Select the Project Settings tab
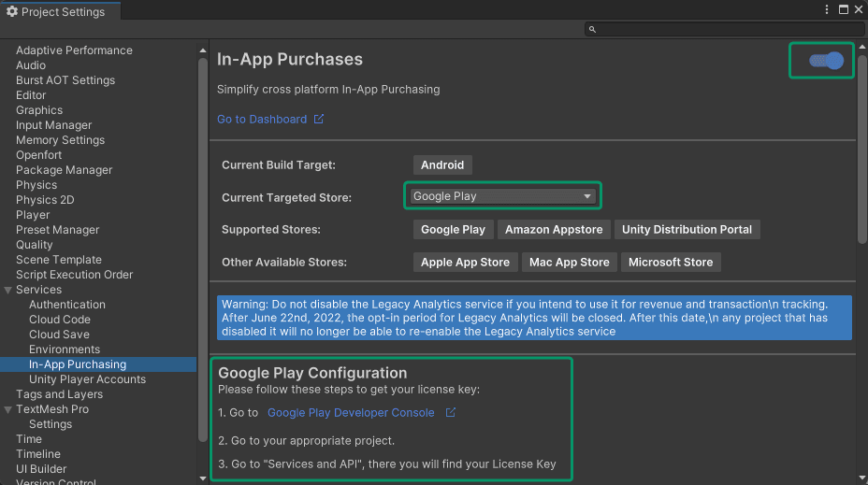 tap(61, 11)
